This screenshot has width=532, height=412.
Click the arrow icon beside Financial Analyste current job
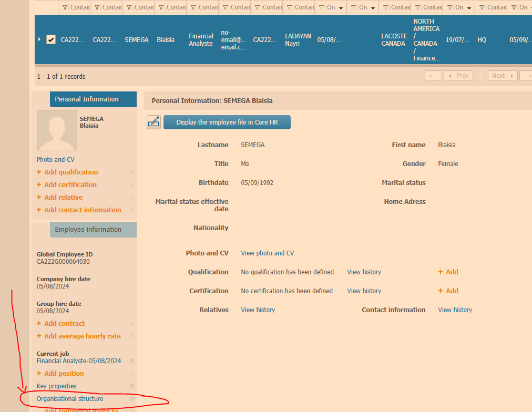[130, 360]
